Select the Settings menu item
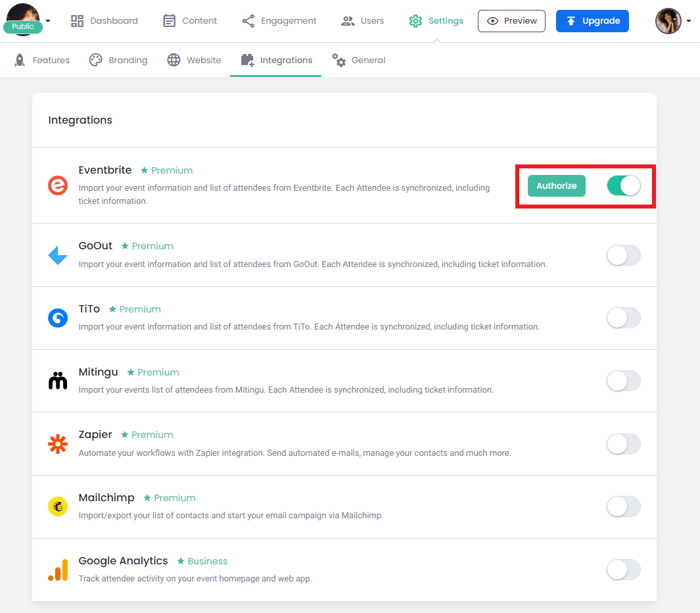700x613 pixels. pyautogui.click(x=436, y=21)
